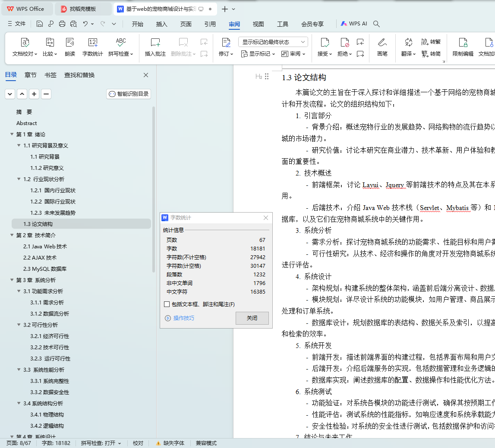Click 接受 accept changes icon
This screenshot has width=495, height=448.
[x=325, y=47]
